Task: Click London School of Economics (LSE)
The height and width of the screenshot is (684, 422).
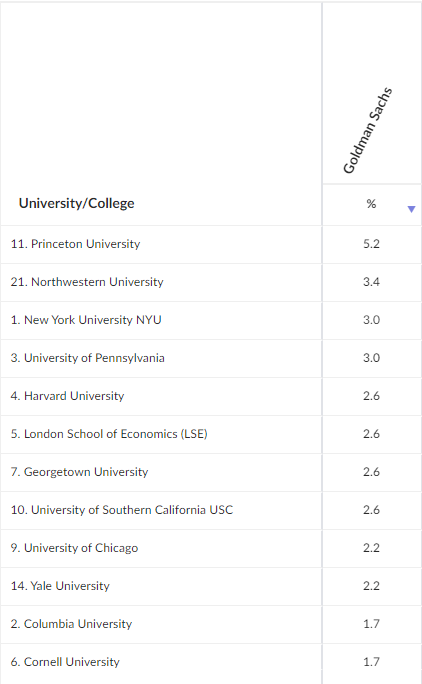Action: coord(109,434)
